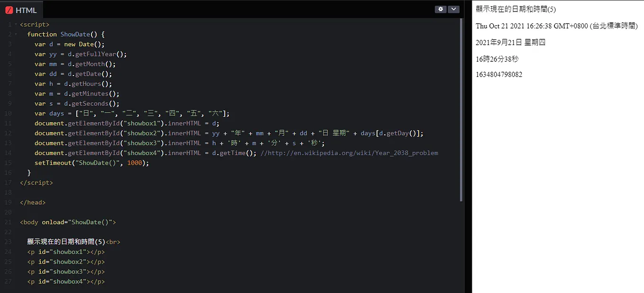Click the 'var dd = d.getDate();' line
The width and height of the screenshot is (644, 293).
click(73, 74)
